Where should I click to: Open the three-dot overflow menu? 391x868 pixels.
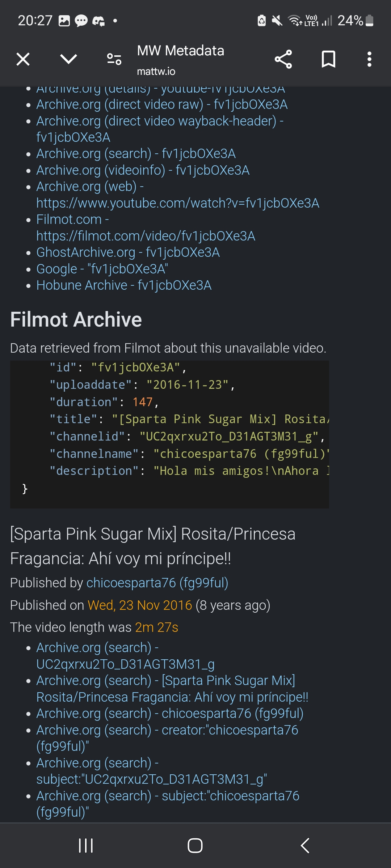tap(369, 59)
